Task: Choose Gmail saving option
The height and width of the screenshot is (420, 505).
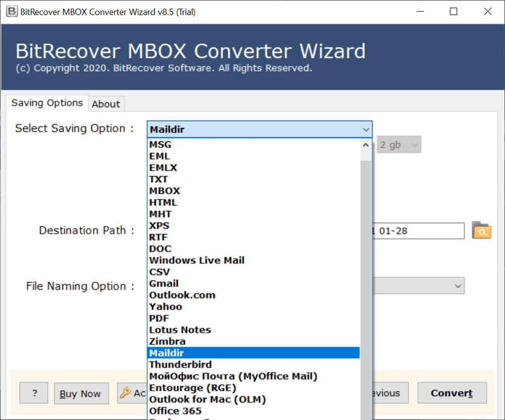Action: click(254, 284)
